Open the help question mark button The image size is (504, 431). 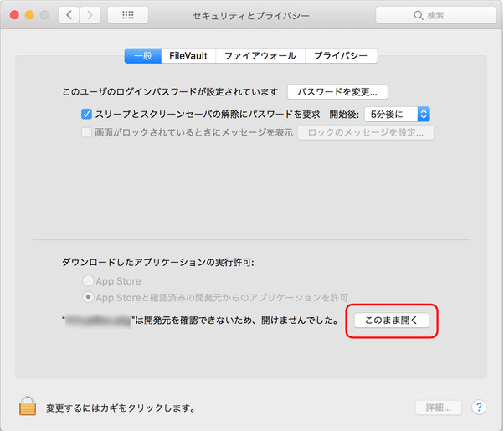[479, 408]
